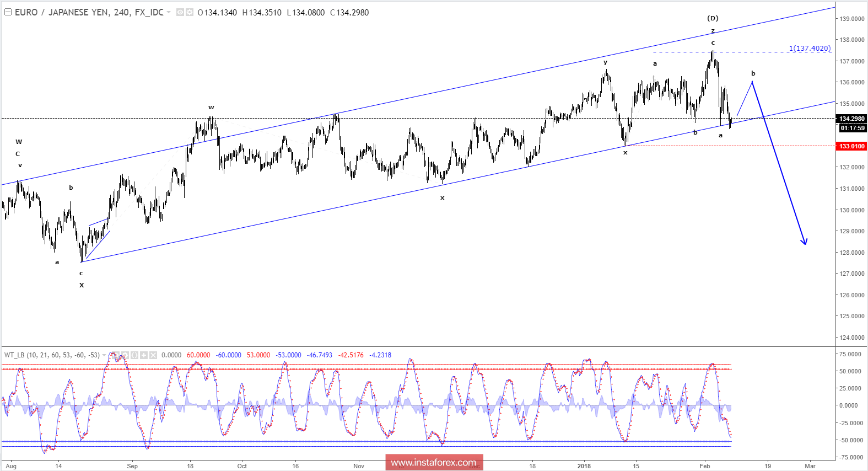Viewport: 868px width, 471px height.
Task: Toggle WT_LB indicator visibility eye
Action: click(116, 355)
